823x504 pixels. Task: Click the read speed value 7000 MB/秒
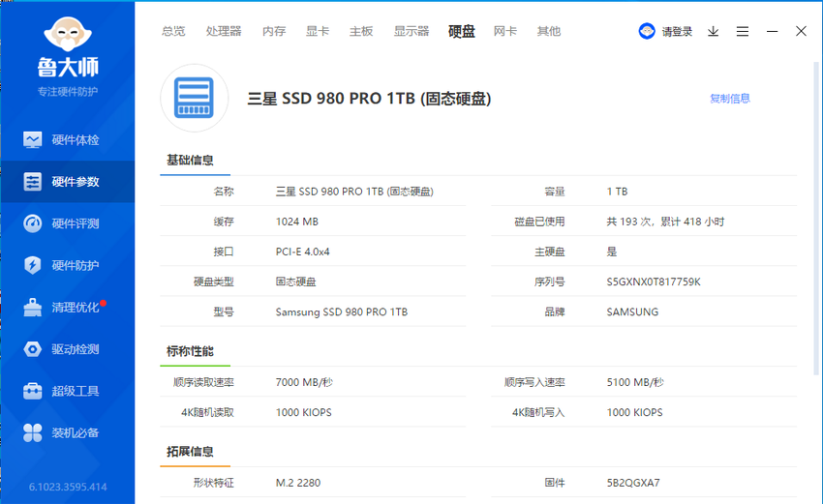coord(304,382)
